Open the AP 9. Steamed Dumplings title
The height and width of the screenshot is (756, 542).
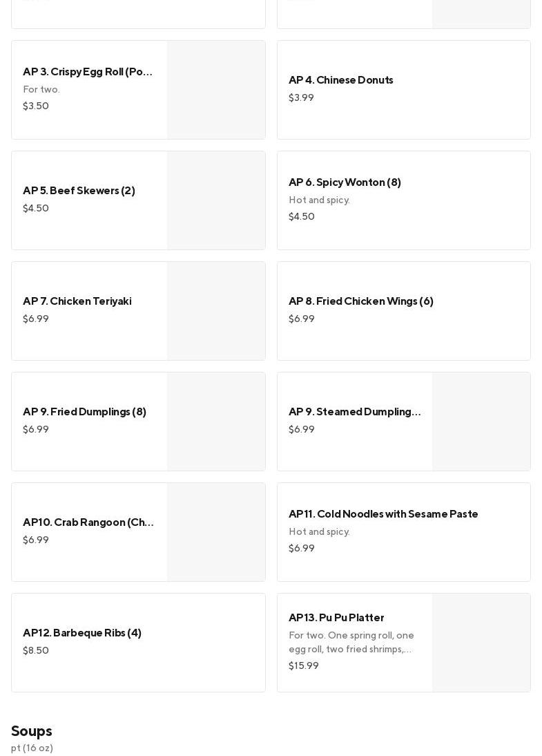(x=354, y=412)
